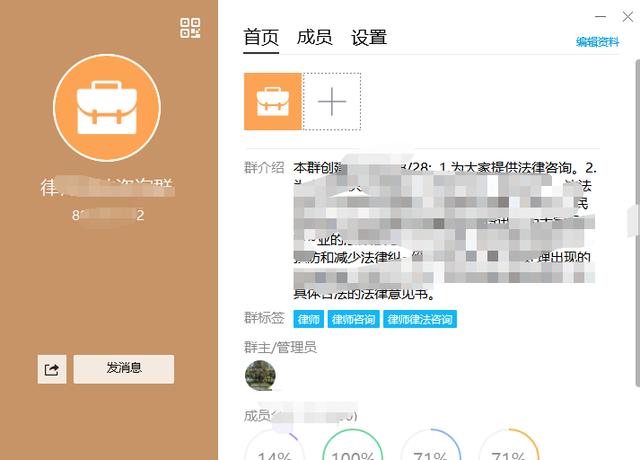The height and width of the screenshot is (460, 640).
Task: Open the group owner's avatar
Action: point(260,375)
